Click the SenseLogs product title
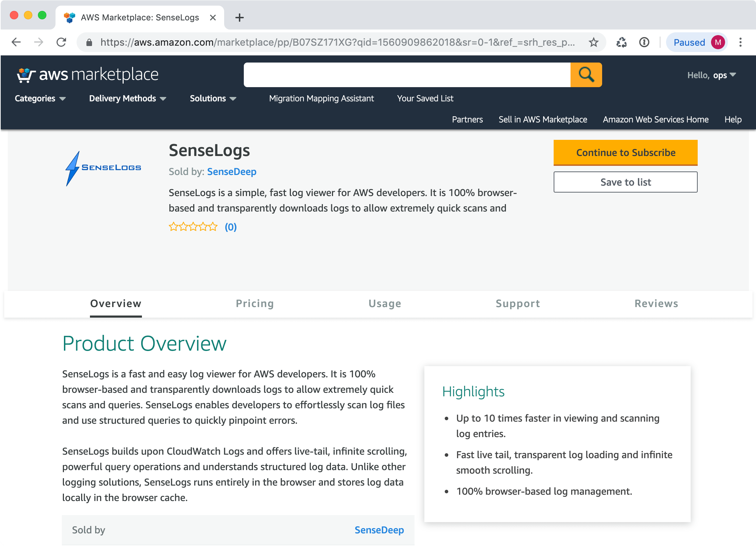This screenshot has width=756, height=546. click(x=209, y=151)
